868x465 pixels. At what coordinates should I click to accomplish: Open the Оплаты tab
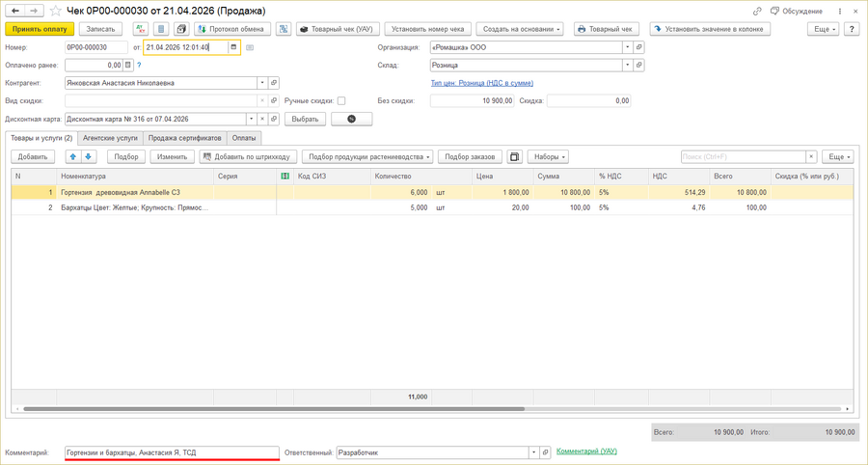point(244,138)
